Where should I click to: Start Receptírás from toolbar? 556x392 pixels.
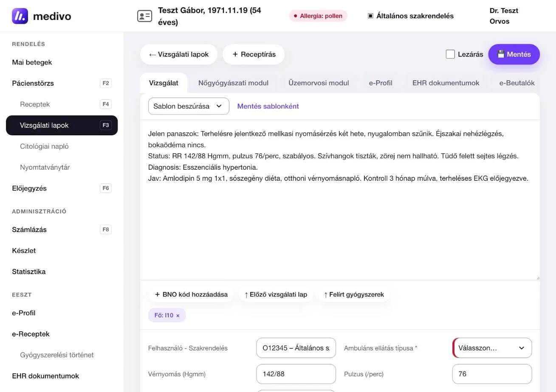pos(254,54)
